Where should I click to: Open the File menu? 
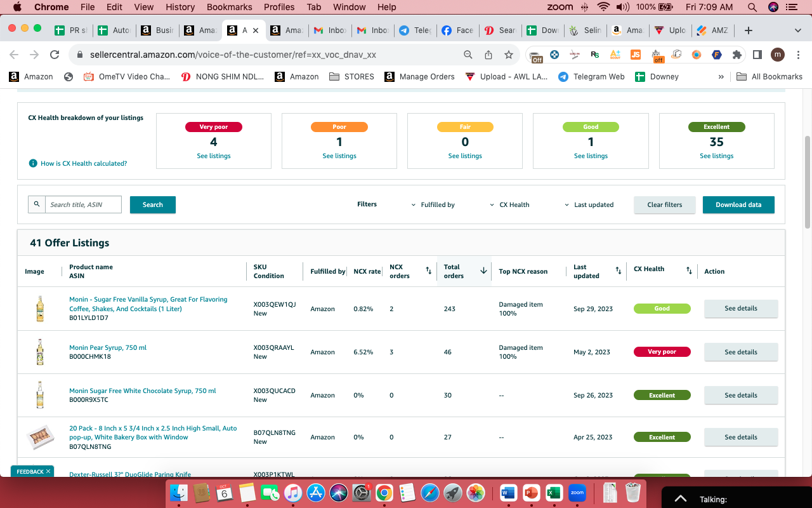pos(88,7)
